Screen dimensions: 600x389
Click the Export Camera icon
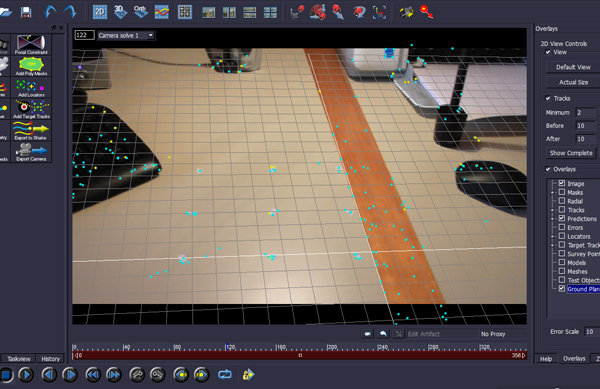tap(31, 152)
